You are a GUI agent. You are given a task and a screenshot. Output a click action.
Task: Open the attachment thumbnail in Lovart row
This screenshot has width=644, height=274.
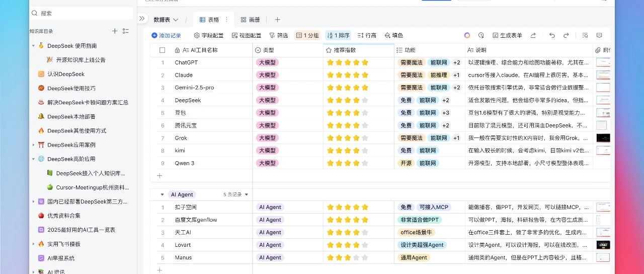coord(603,245)
